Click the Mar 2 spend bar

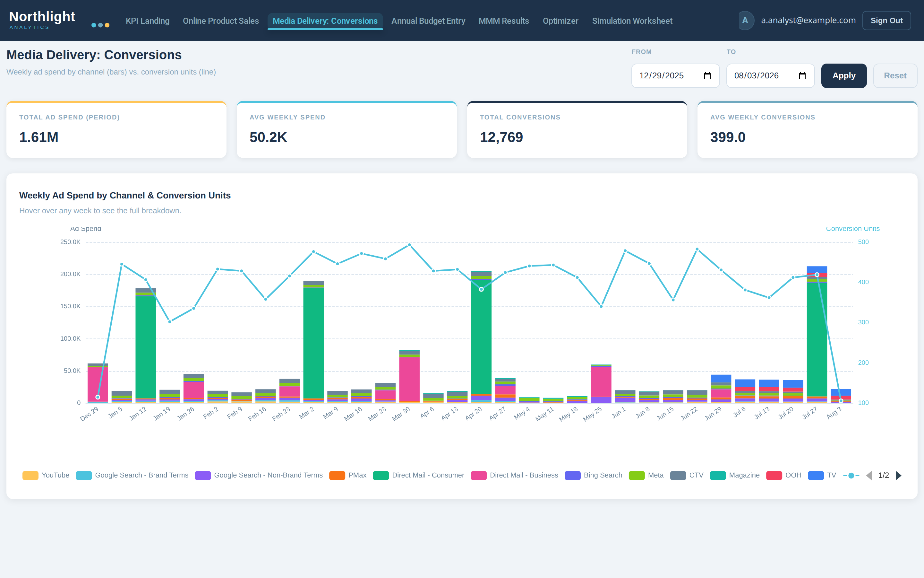(x=313, y=342)
